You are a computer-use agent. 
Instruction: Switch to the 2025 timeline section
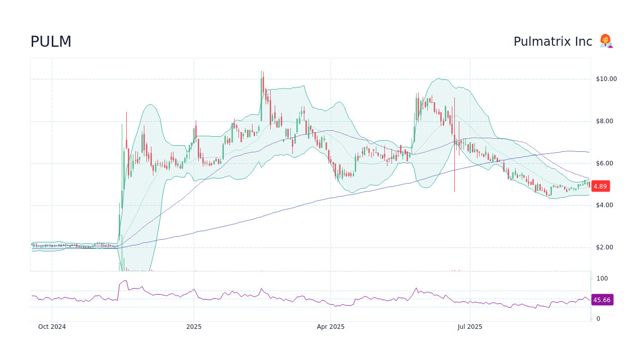194,326
